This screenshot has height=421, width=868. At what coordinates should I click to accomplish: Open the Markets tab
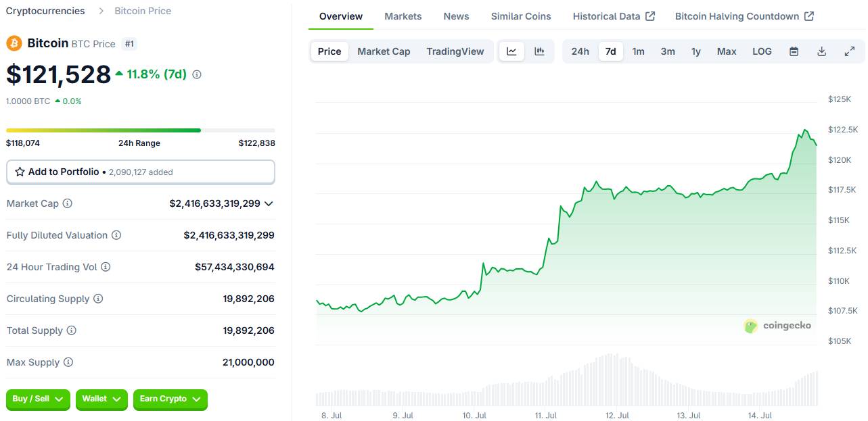(403, 16)
